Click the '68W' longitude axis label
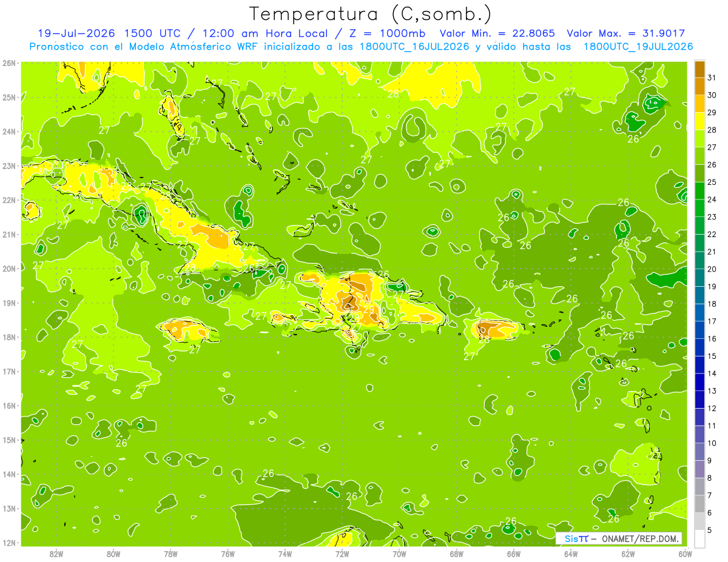This screenshot has height=562, width=728. tap(456, 553)
